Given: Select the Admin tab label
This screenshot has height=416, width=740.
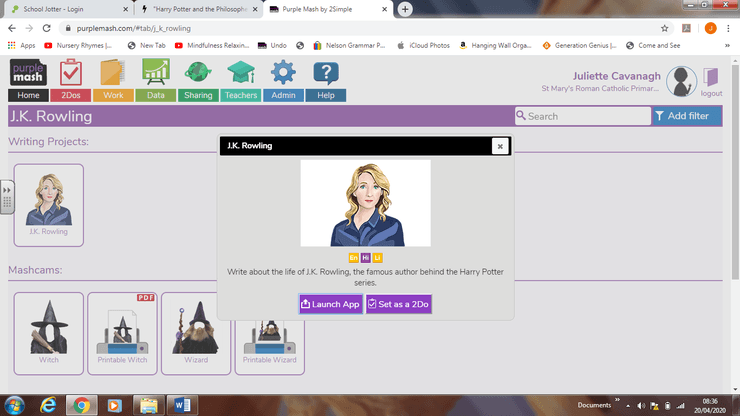Looking at the screenshot, I should tap(283, 95).
